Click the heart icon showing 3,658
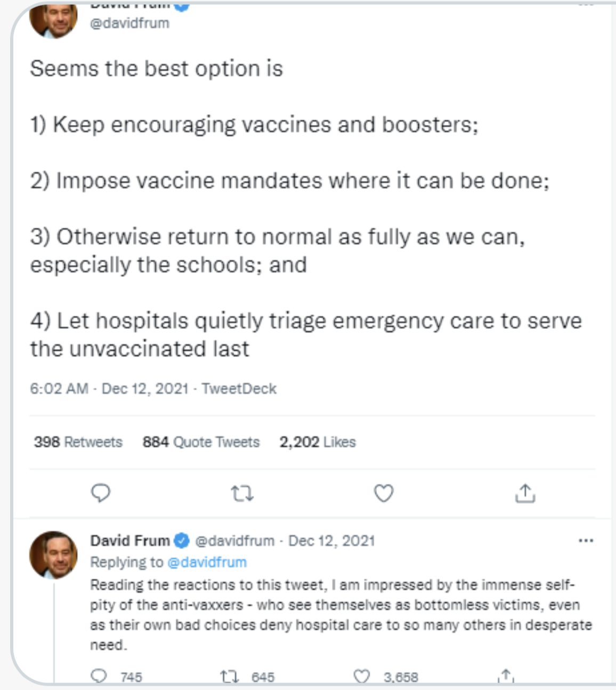This screenshot has height=690, width=616. (362, 676)
